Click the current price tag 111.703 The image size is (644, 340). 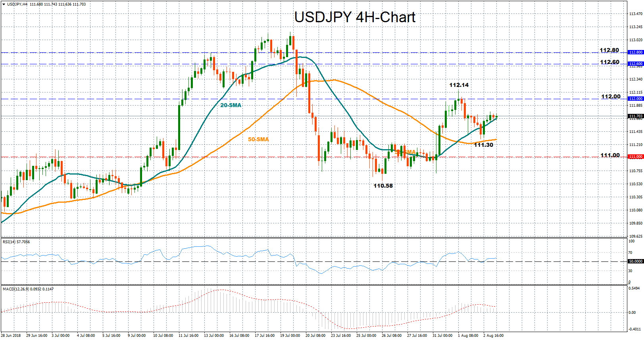(x=636, y=116)
